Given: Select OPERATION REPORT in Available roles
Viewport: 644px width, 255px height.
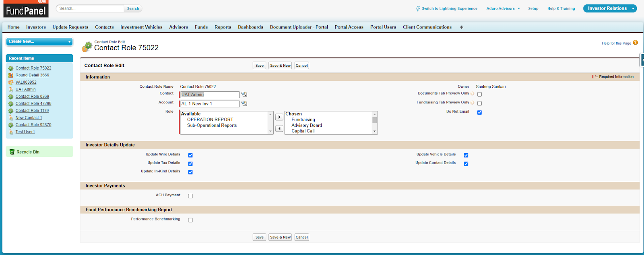Looking at the screenshot, I should pos(210,119).
